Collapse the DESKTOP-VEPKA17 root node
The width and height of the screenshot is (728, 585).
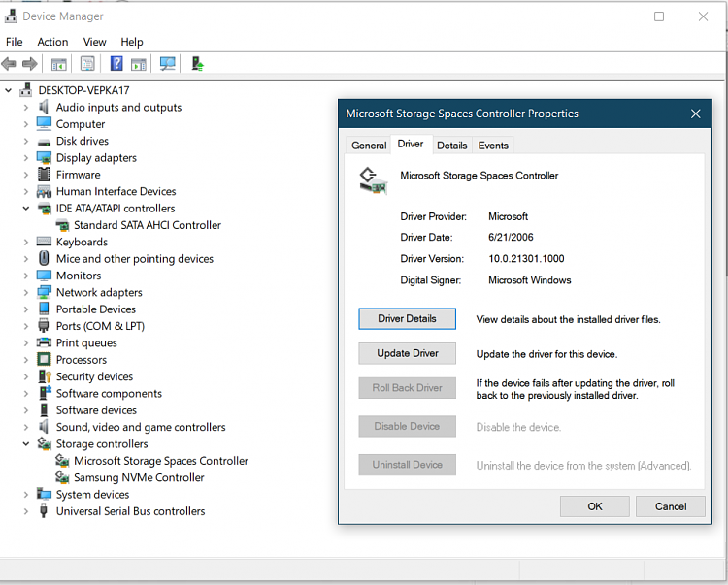tap(9, 90)
